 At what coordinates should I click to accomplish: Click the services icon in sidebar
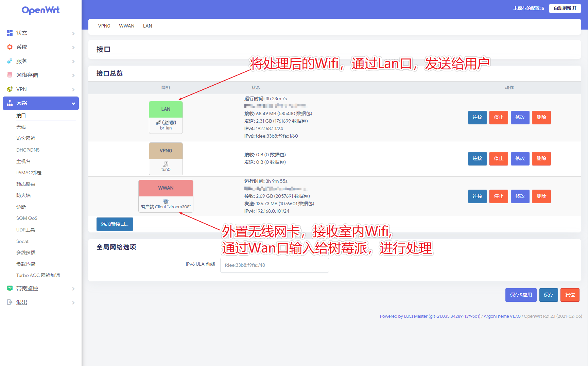(x=10, y=61)
